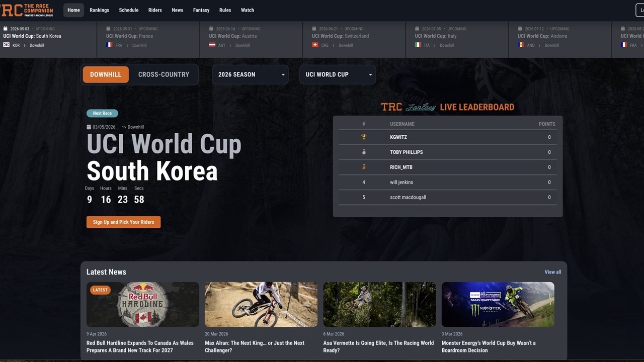
Task: Click calendar icon beside 2026-06-21
Action: point(314,29)
